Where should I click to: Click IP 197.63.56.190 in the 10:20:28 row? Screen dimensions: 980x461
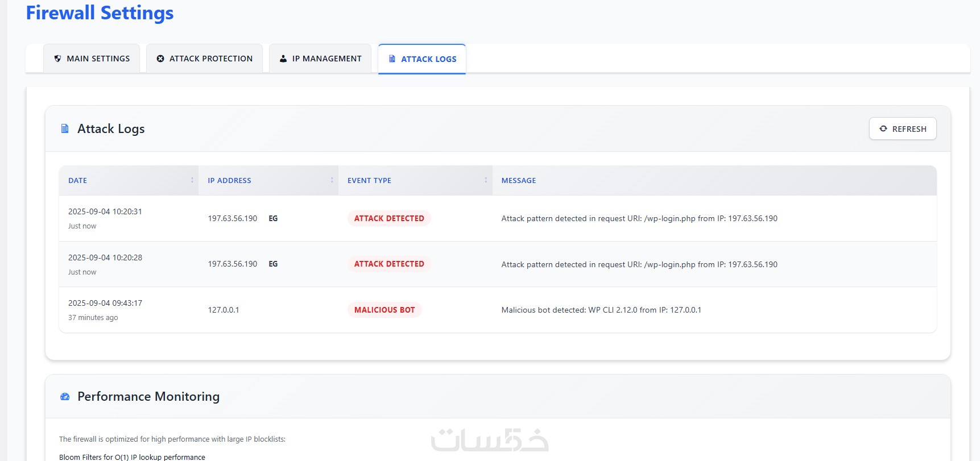[233, 264]
